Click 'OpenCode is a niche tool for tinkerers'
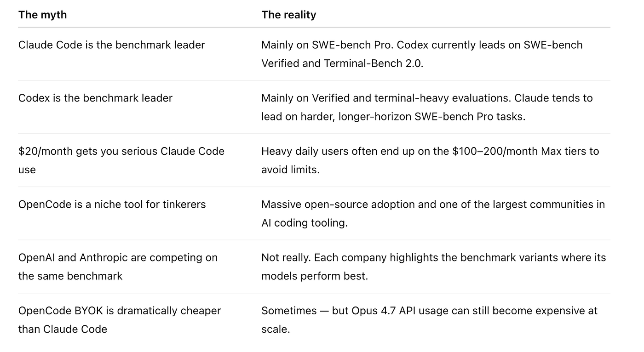The image size is (644, 352). pyautogui.click(x=112, y=204)
